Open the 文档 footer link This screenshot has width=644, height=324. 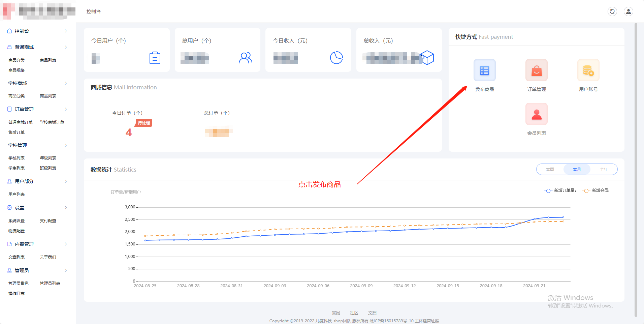tap(372, 313)
